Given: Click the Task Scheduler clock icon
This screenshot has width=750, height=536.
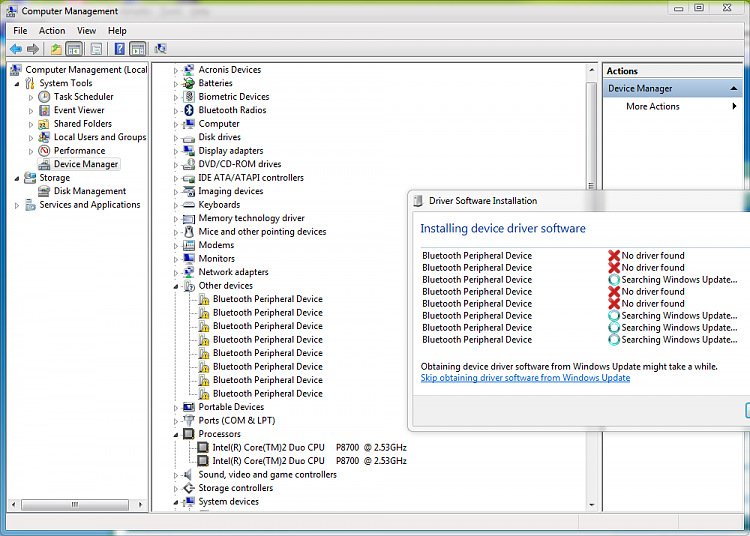Looking at the screenshot, I should [x=44, y=97].
